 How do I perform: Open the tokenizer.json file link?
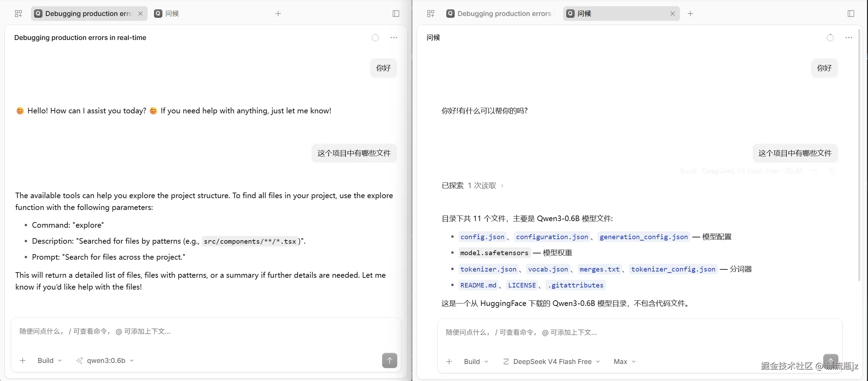(x=488, y=269)
